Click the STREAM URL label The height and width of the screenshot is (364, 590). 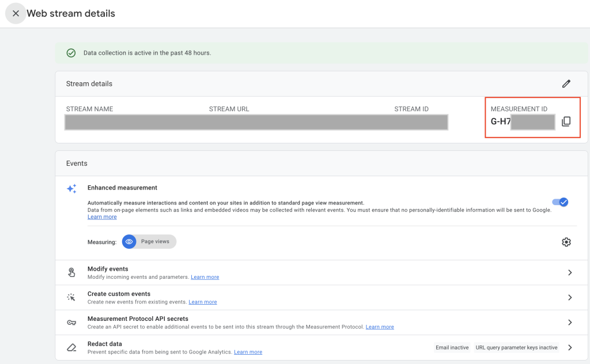coord(229,109)
